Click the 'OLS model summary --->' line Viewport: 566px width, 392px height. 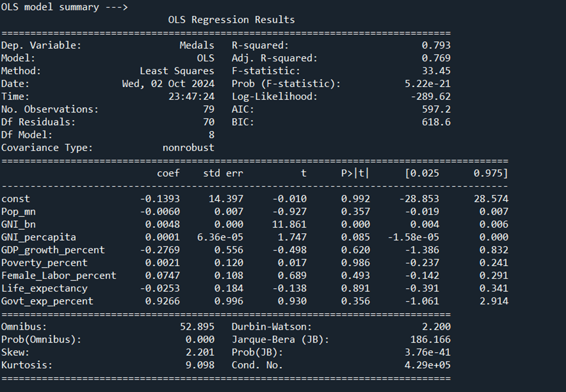(x=64, y=7)
